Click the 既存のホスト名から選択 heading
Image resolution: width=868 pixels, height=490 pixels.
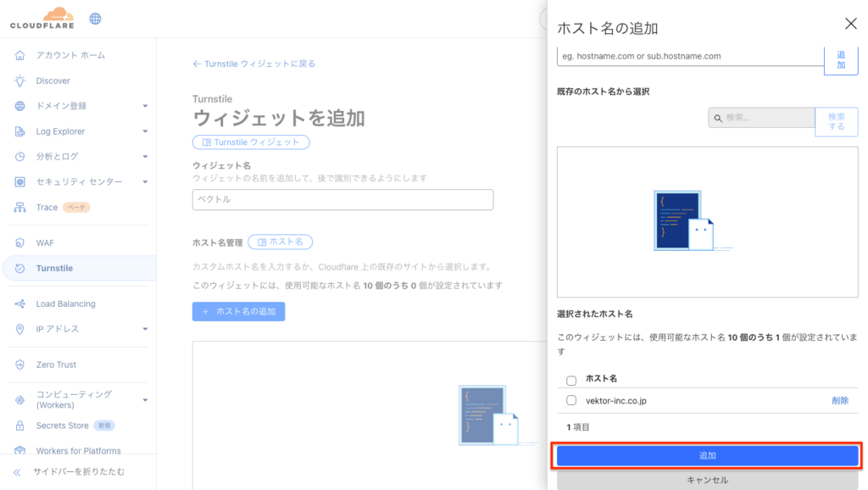(x=603, y=92)
